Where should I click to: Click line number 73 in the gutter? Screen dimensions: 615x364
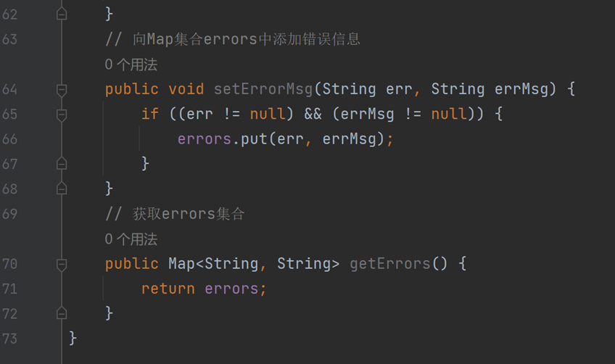pyautogui.click(x=10, y=339)
